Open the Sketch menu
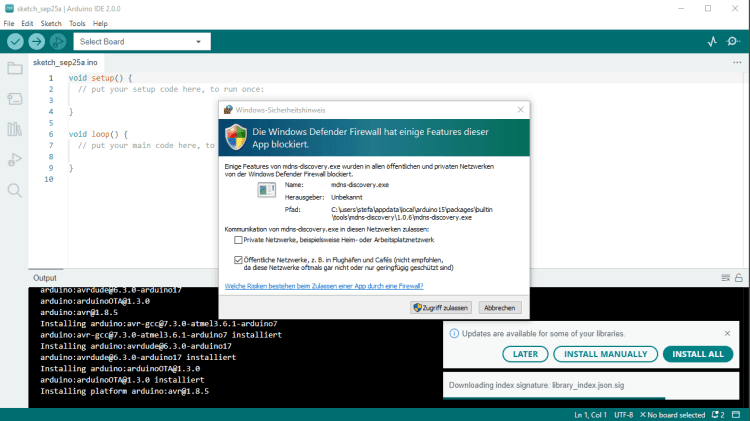This screenshot has height=421, width=750. point(51,23)
